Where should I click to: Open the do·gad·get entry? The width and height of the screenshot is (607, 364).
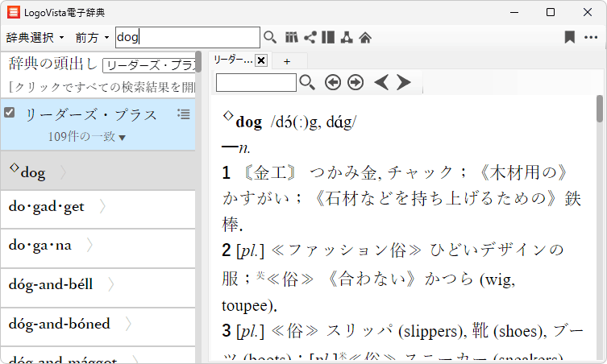point(47,207)
